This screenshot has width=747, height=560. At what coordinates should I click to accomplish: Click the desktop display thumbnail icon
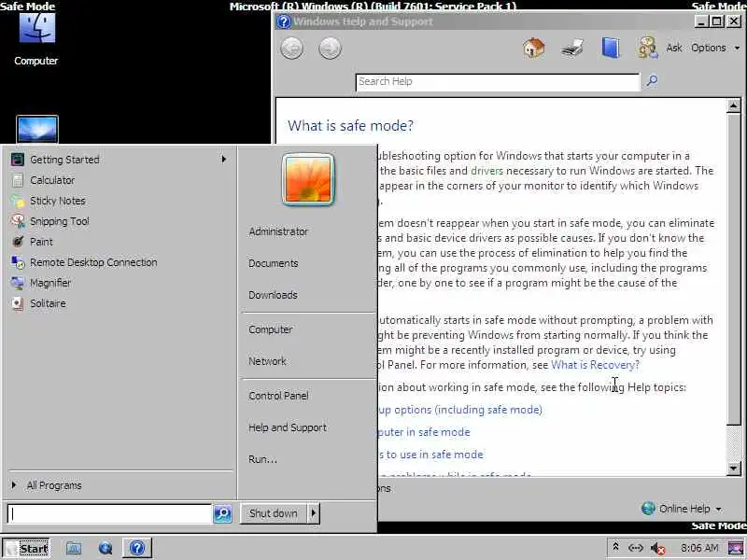[37, 129]
